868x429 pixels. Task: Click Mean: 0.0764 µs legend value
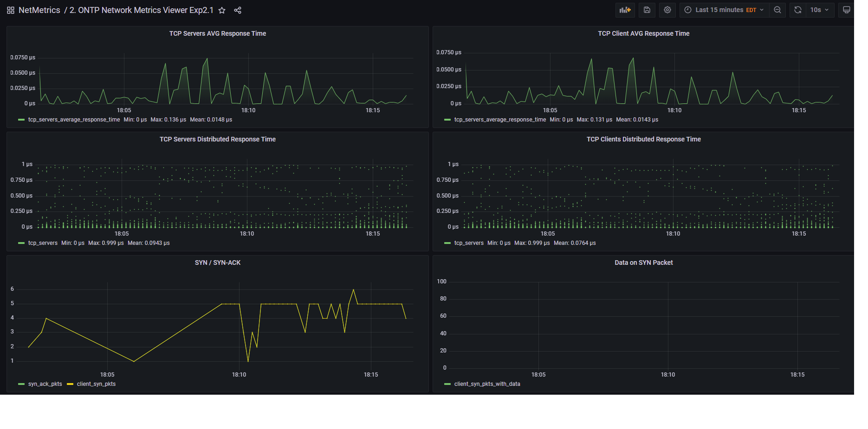(x=575, y=243)
